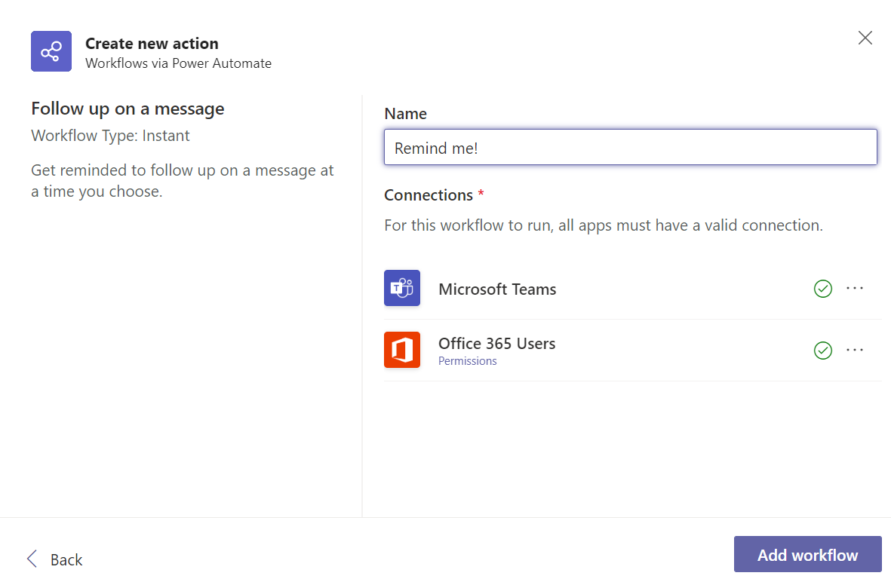891x588 pixels.
Task: Open the ellipsis menu for Microsoft Teams
Action: pyautogui.click(x=854, y=289)
